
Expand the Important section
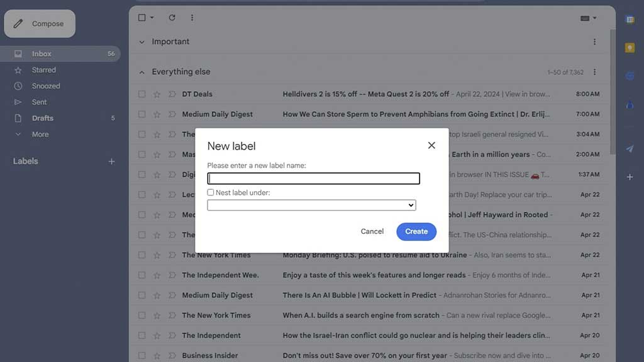[142, 42]
